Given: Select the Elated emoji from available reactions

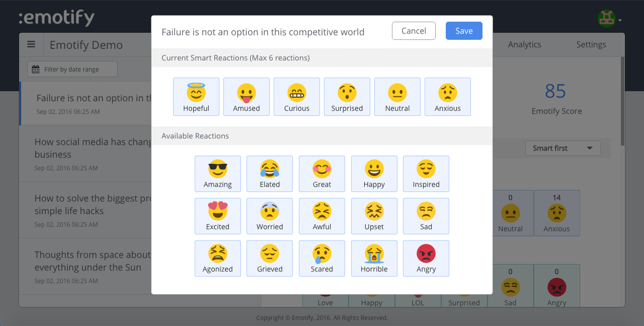Looking at the screenshot, I should coord(270,174).
